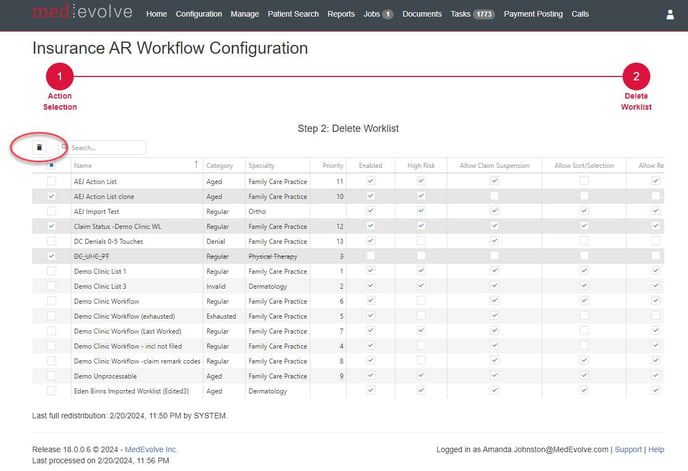Click step 1 Action Selection circle
The image size is (688, 471).
(60, 77)
